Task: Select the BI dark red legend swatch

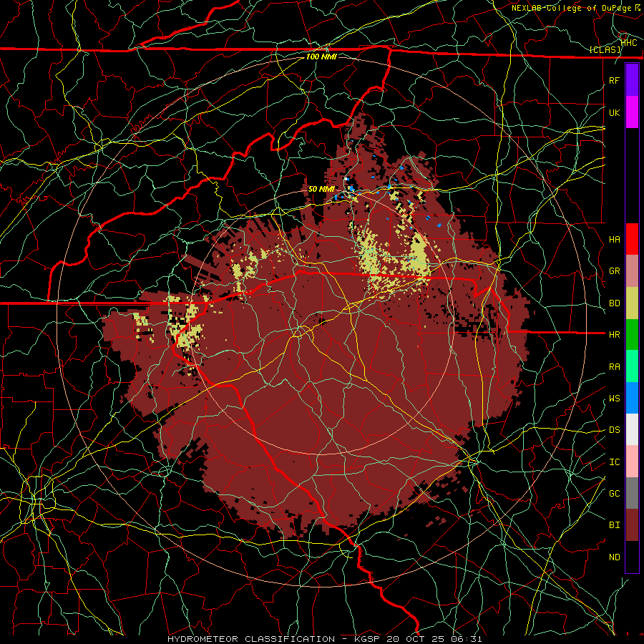Action: tap(632, 525)
